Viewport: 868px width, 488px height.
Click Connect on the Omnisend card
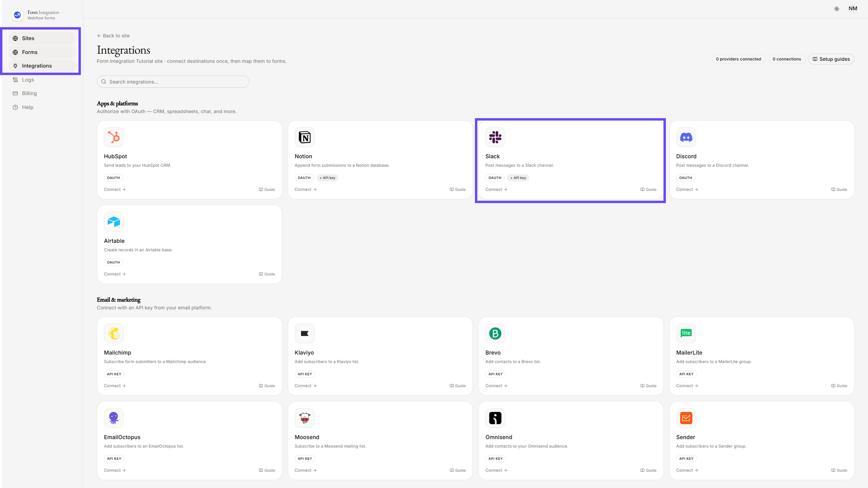(496, 470)
